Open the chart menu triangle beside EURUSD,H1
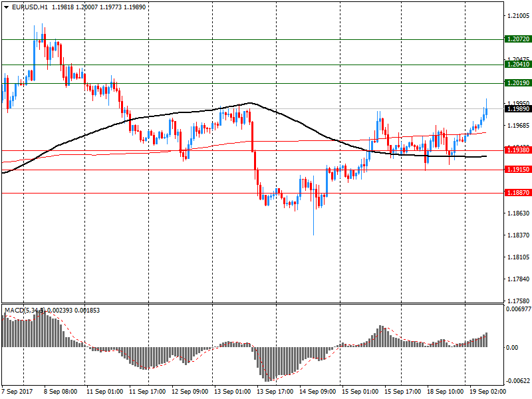Viewport: 532px width, 399px height. [7, 7]
